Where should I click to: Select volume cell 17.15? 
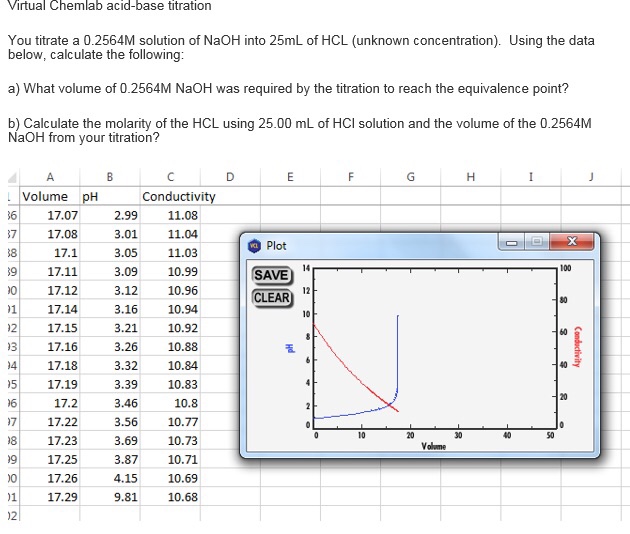(x=49, y=328)
